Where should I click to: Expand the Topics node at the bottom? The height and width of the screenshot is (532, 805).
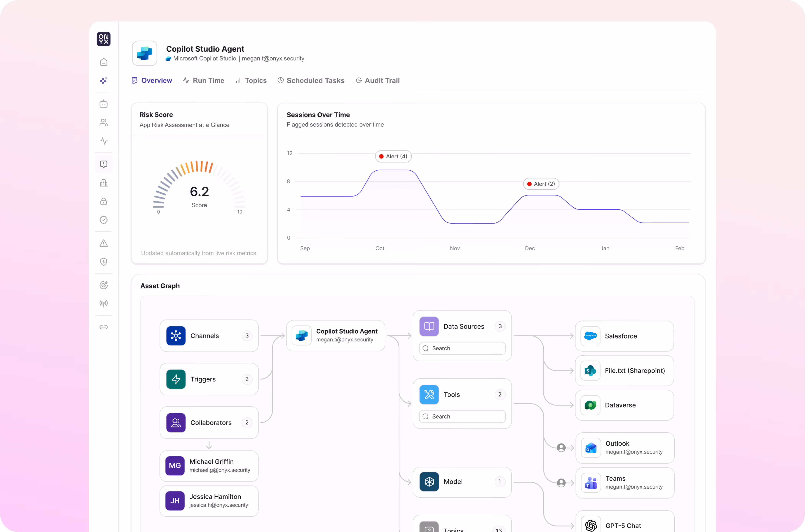point(462,524)
